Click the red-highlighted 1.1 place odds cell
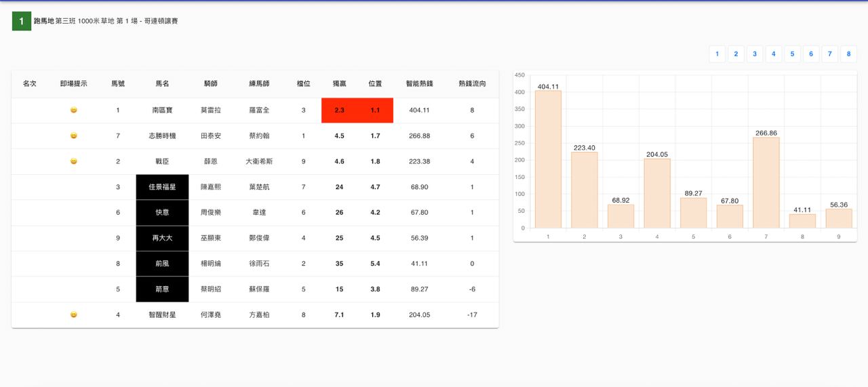Viewport: 868px width, 387px height. (x=375, y=110)
